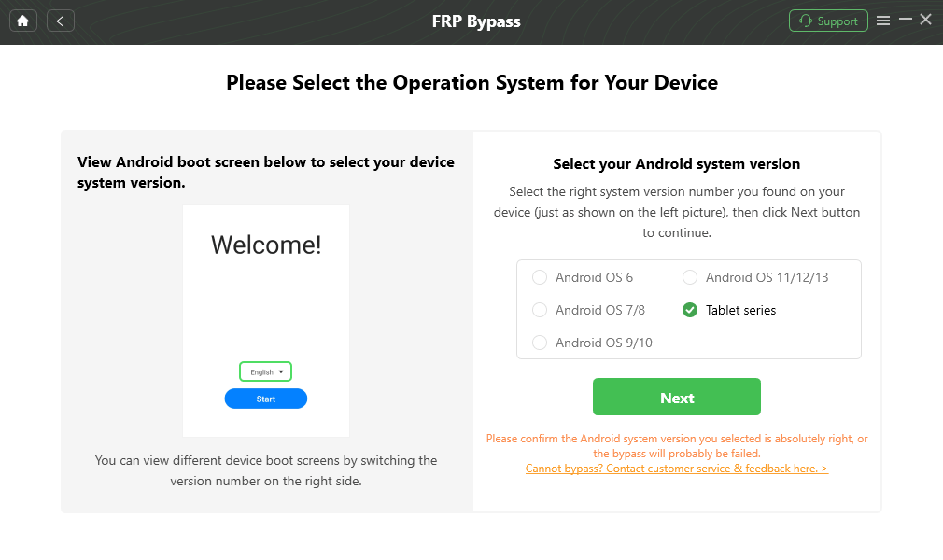943x560 pixels.
Task: Open the hamburger menu in title bar
Action: [x=883, y=21]
